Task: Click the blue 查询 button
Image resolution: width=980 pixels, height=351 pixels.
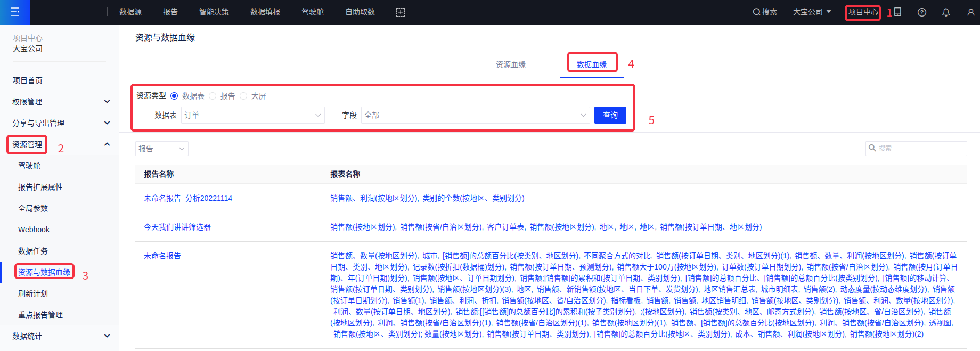Action: tap(610, 115)
